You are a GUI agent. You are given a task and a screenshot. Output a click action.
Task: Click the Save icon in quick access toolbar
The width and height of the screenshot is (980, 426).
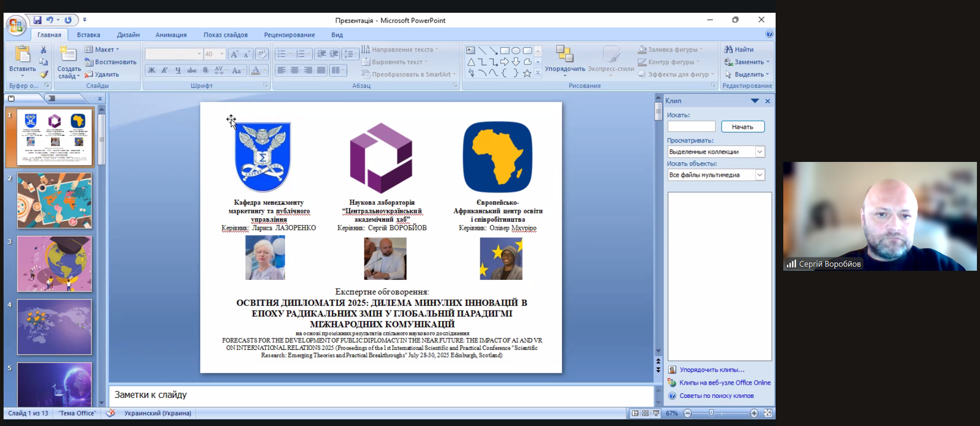pyautogui.click(x=37, y=20)
